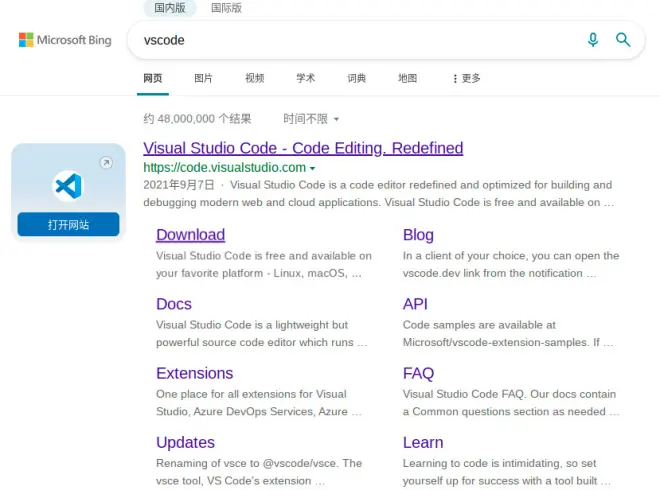Click the VS Code logo in the card
This screenshot has width=660, height=490.
pyautogui.click(x=68, y=186)
